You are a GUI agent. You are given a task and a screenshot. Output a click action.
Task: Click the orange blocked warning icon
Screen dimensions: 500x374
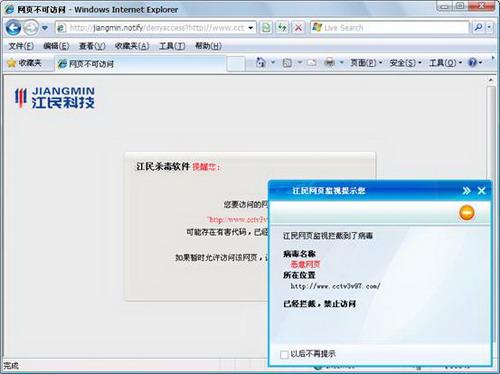(x=467, y=213)
